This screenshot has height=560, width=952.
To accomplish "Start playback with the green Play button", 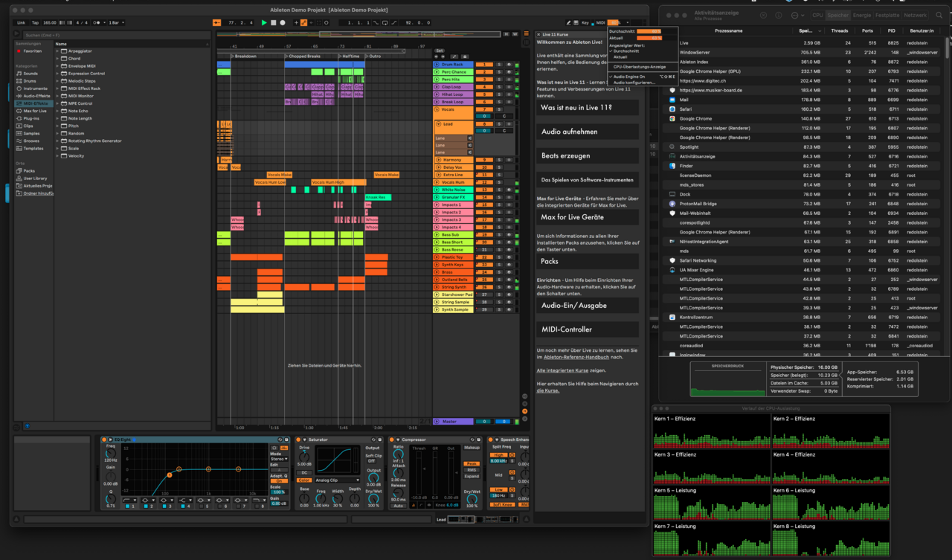I will pos(264,23).
